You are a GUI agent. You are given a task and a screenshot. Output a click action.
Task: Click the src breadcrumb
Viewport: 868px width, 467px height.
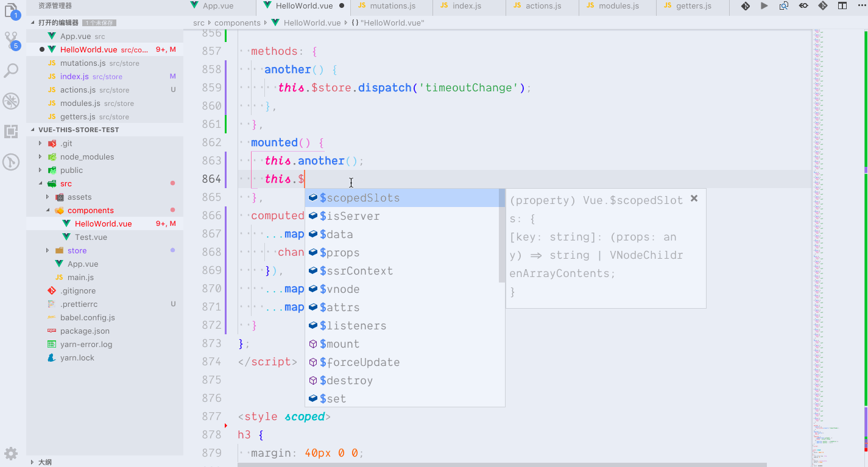point(199,23)
